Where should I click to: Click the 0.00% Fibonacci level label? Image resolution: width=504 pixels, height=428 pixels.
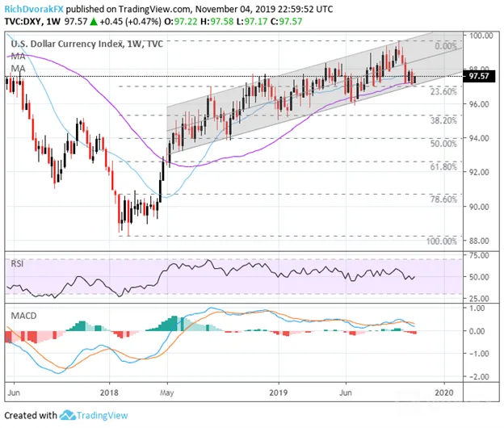coord(446,46)
